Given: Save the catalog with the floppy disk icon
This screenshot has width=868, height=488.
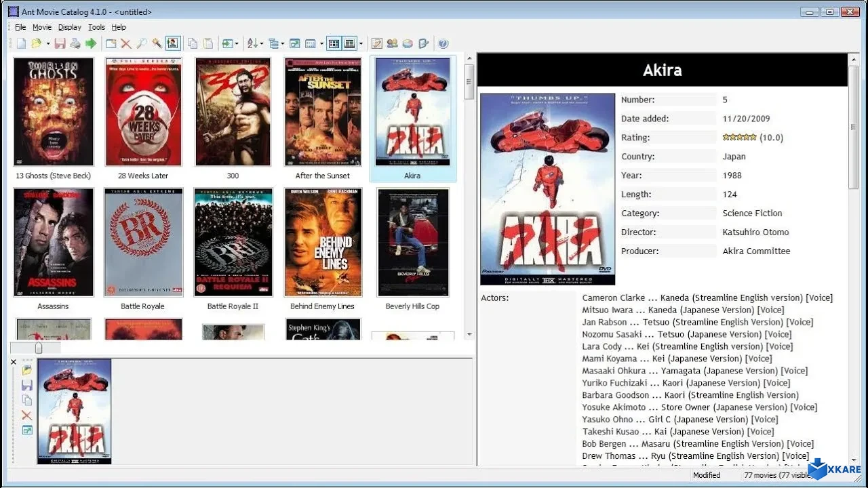Looking at the screenshot, I should click(x=60, y=43).
